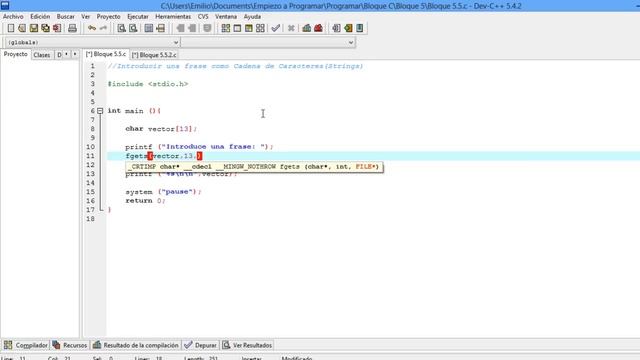640x360 pixels.
Task: Click the Print toolbar icon
Action: tap(72, 28)
